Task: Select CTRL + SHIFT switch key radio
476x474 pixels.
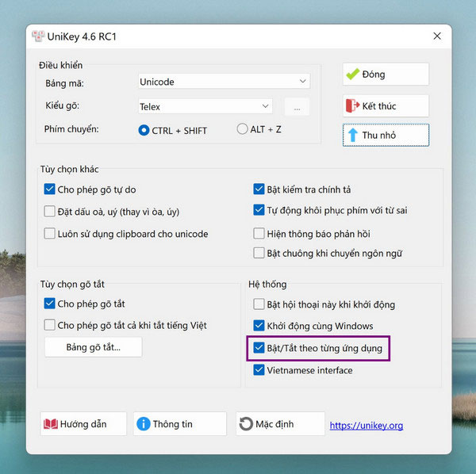Action: pos(144,131)
